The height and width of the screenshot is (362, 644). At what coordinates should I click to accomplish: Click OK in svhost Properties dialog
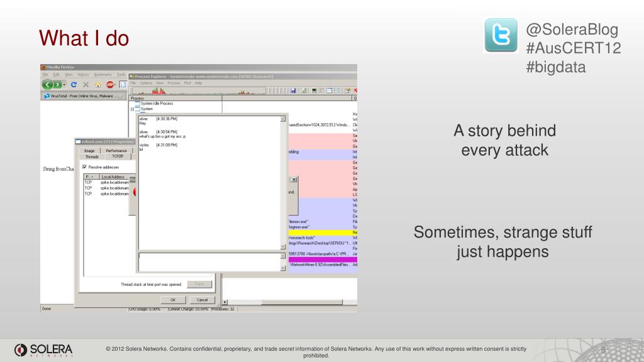point(173,300)
